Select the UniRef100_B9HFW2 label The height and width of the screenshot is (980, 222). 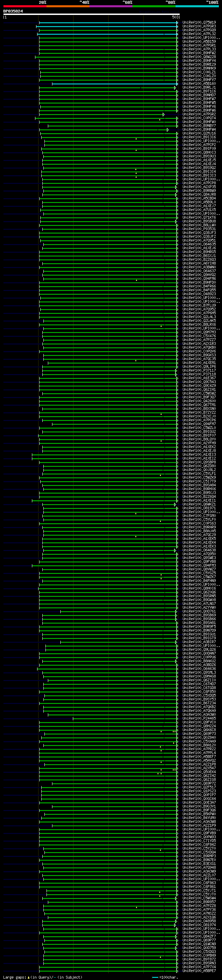coord(199,53)
